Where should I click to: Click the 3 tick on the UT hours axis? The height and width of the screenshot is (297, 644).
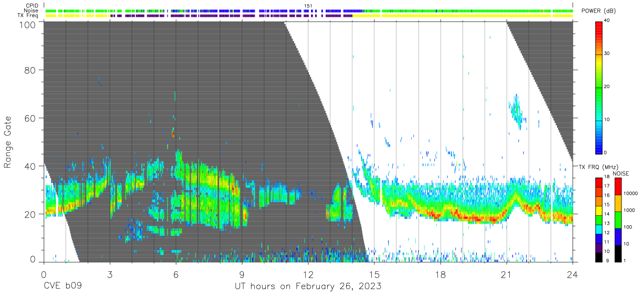[x=110, y=274]
